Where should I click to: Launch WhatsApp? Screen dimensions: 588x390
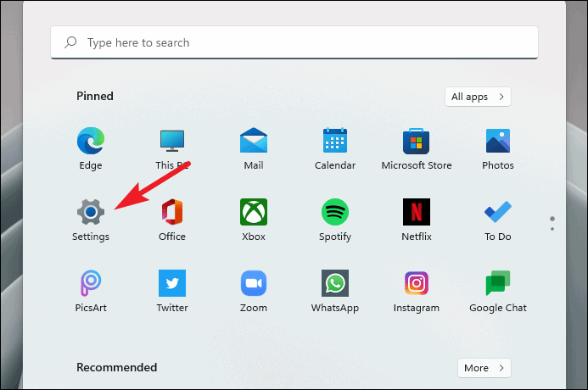point(335,283)
